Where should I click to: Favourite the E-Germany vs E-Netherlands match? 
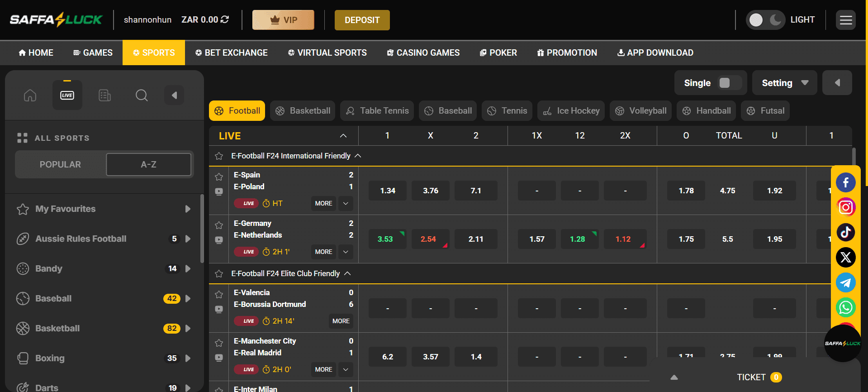point(219,225)
